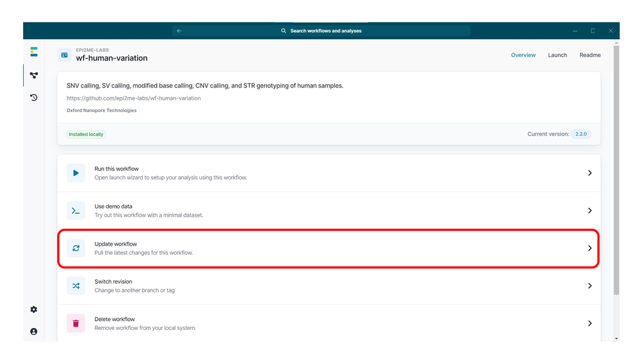Click the EPI2ME-LABS label
The height and width of the screenshot is (364, 643).
[92, 50]
